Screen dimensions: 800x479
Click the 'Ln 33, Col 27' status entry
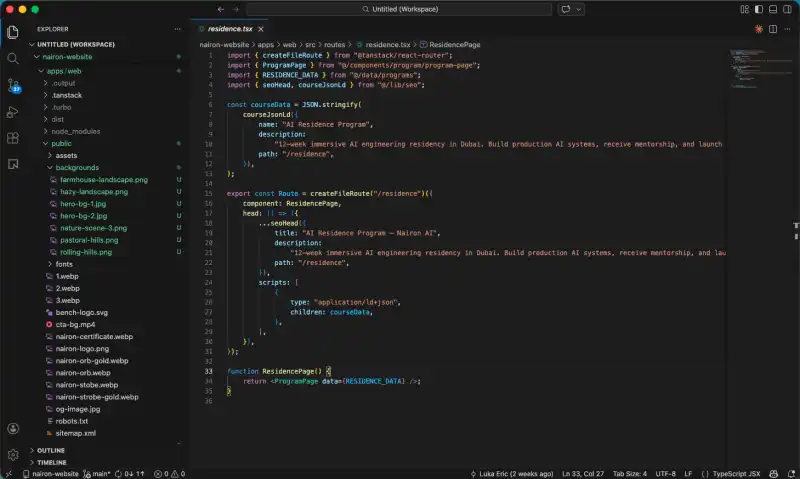[x=583, y=474]
